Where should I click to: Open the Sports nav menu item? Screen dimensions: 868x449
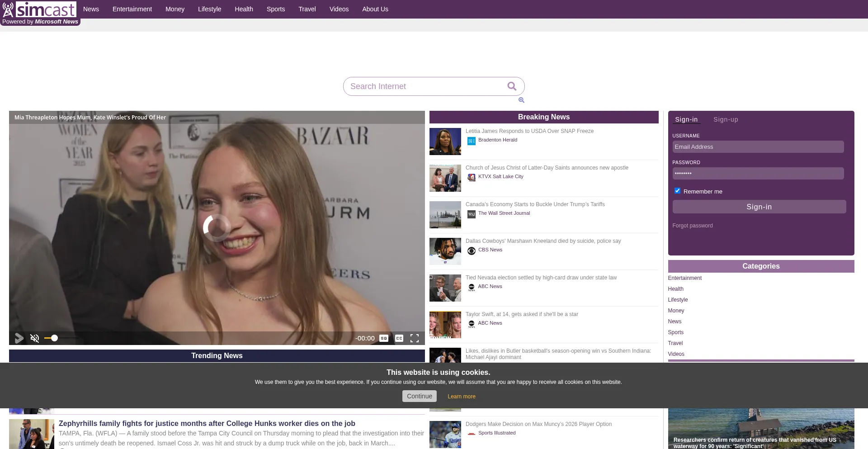click(275, 9)
